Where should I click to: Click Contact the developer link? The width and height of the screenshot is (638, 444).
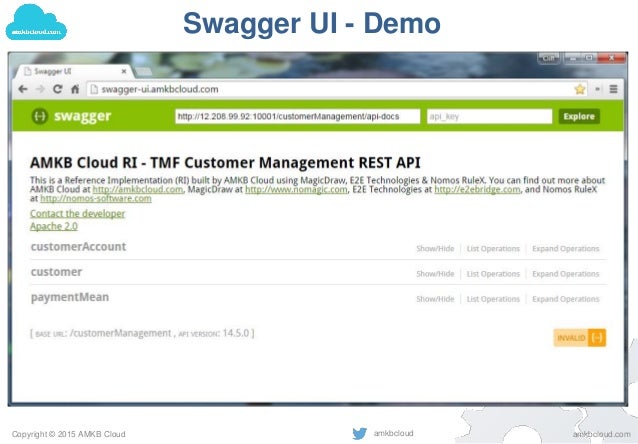pos(77,214)
